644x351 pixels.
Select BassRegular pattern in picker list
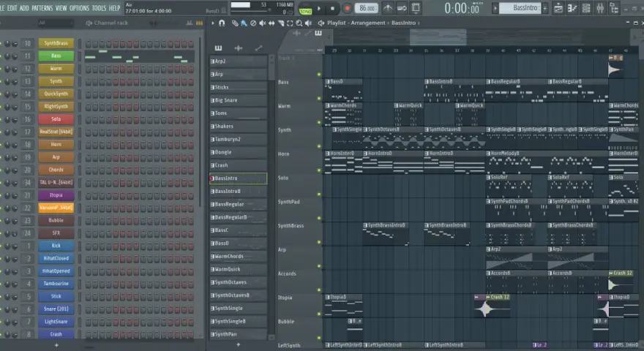click(239, 204)
